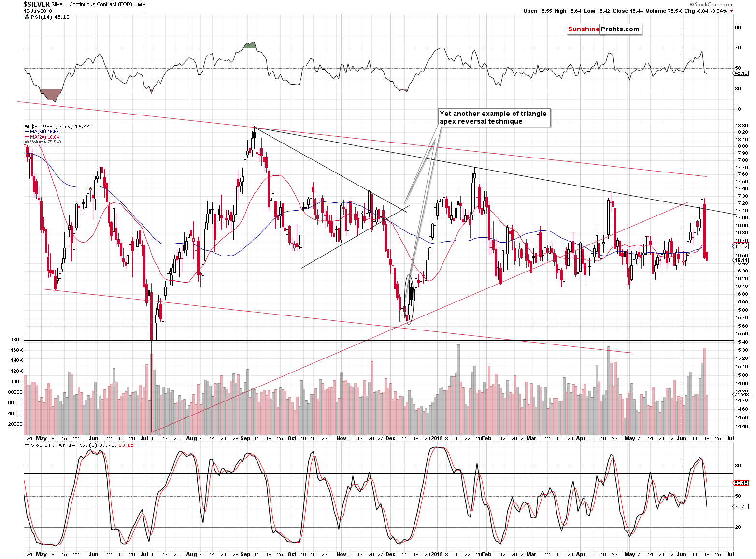Click the $SILVER ticker symbol title
Screen dimensions: 756x559
(x=37, y=4)
